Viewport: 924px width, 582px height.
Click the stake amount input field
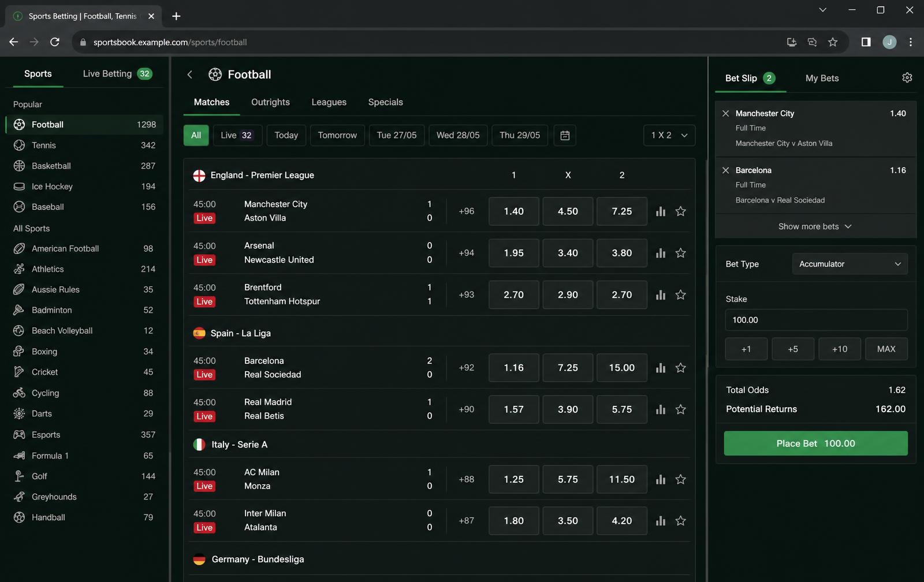(x=816, y=320)
